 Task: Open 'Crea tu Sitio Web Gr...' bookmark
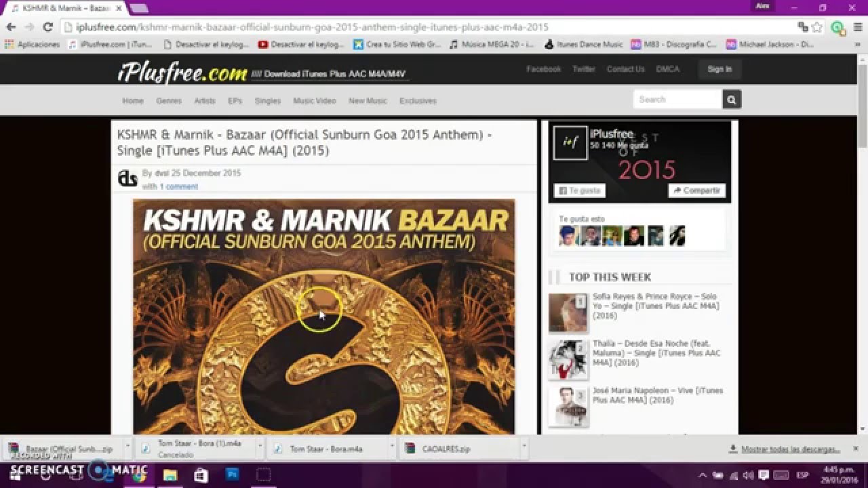(397, 45)
